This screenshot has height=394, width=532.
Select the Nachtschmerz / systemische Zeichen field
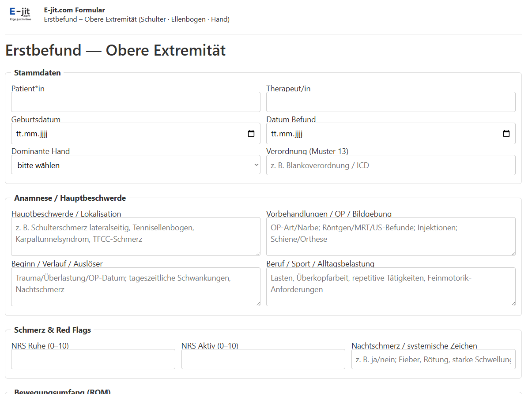pyautogui.click(x=434, y=359)
